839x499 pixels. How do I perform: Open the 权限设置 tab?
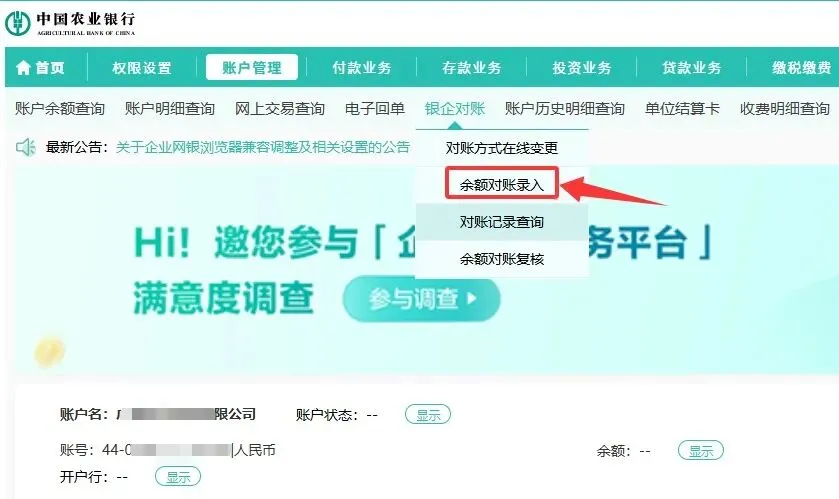pyautogui.click(x=142, y=67)
